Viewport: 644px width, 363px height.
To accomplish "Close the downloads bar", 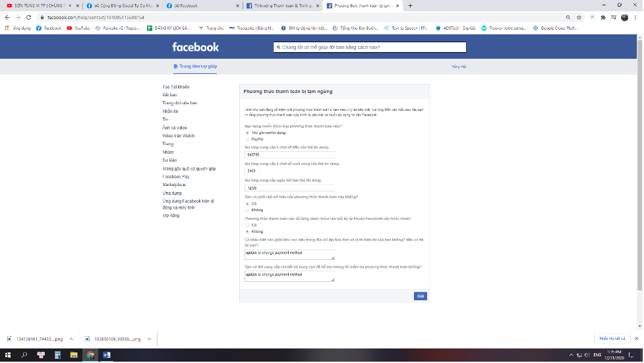I will pos(636,339).
